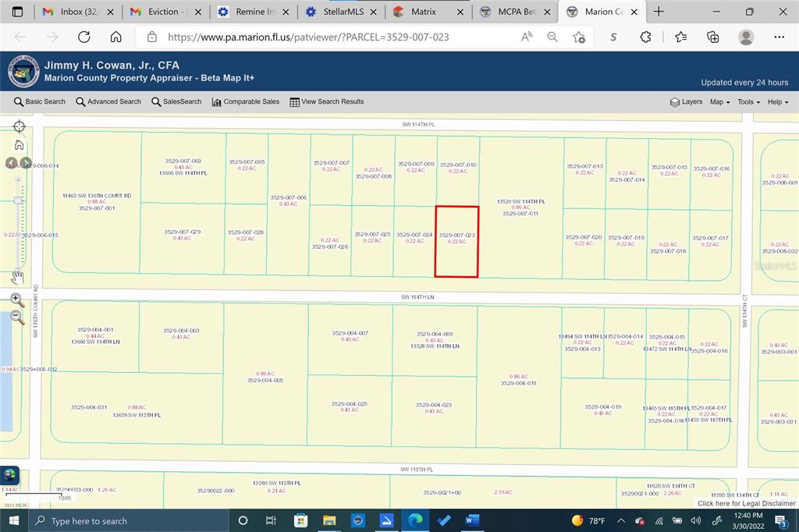Click browser favorites star icon
This screenshot has height=532, width=799.
coord(680,37)
